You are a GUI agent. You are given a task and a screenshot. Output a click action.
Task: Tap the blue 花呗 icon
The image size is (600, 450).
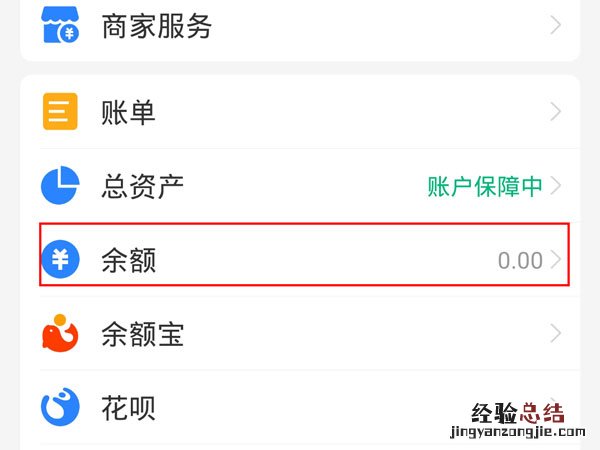coord(60,407)
